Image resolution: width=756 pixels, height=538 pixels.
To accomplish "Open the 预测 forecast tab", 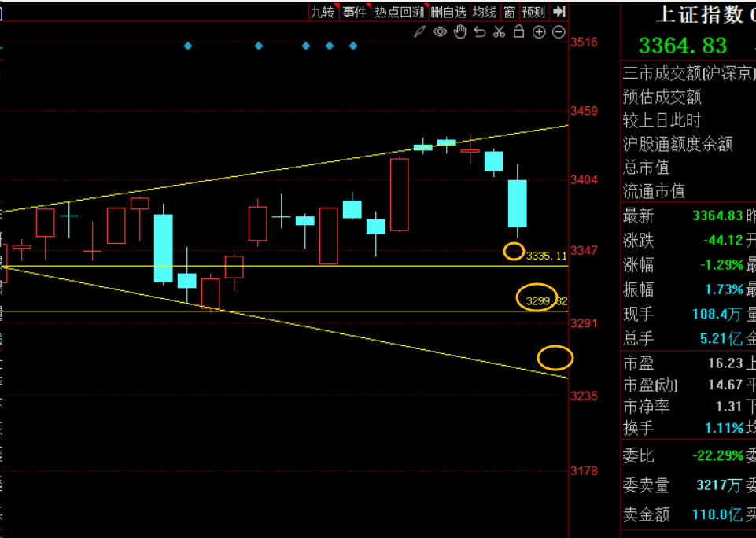I will [533, 12].
